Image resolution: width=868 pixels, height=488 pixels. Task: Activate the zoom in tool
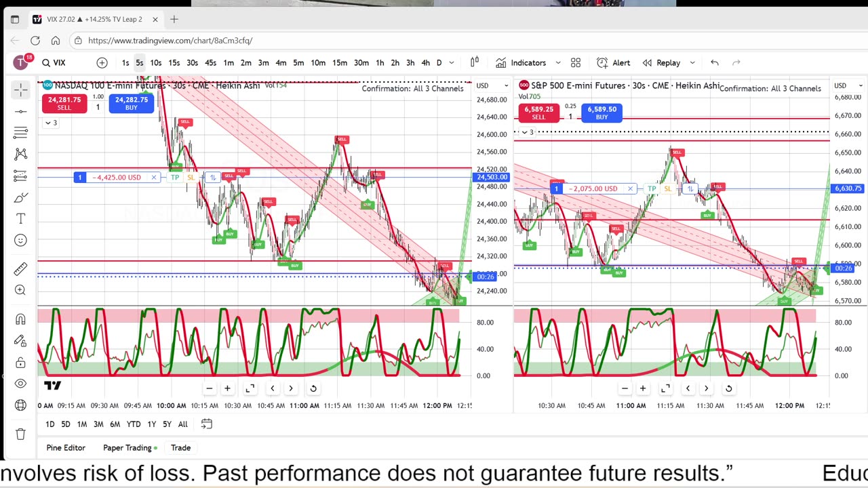click(20, 290)
